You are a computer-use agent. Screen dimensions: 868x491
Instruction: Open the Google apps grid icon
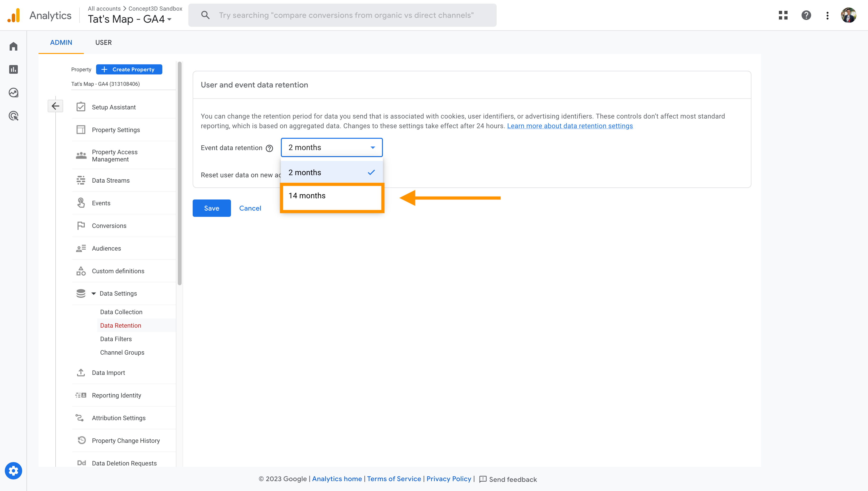(783, 15)
